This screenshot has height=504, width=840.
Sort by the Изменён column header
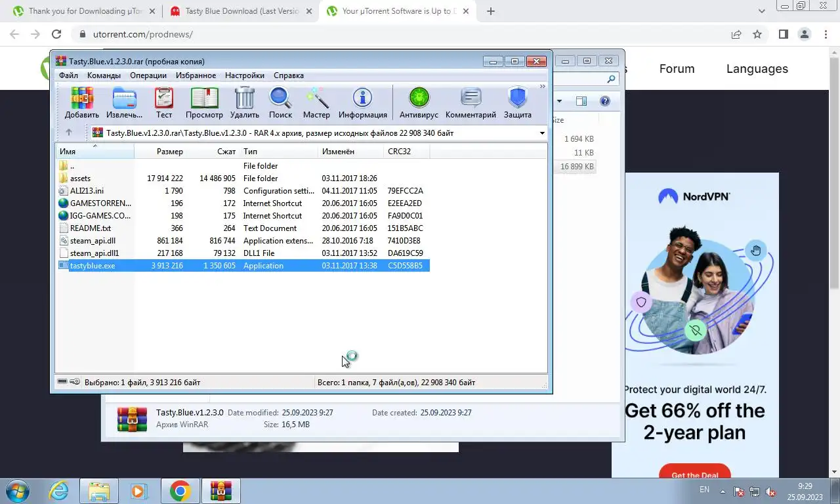click(x=350, y=152)
